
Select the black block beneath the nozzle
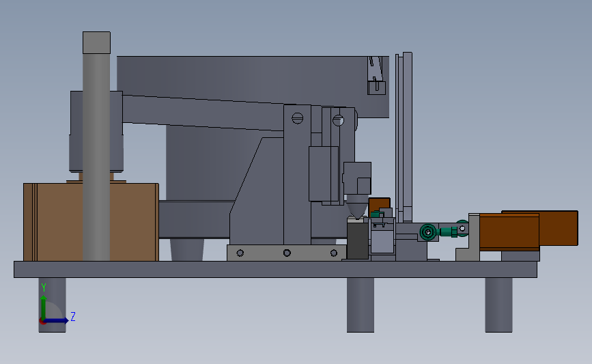tap(358, 240)
